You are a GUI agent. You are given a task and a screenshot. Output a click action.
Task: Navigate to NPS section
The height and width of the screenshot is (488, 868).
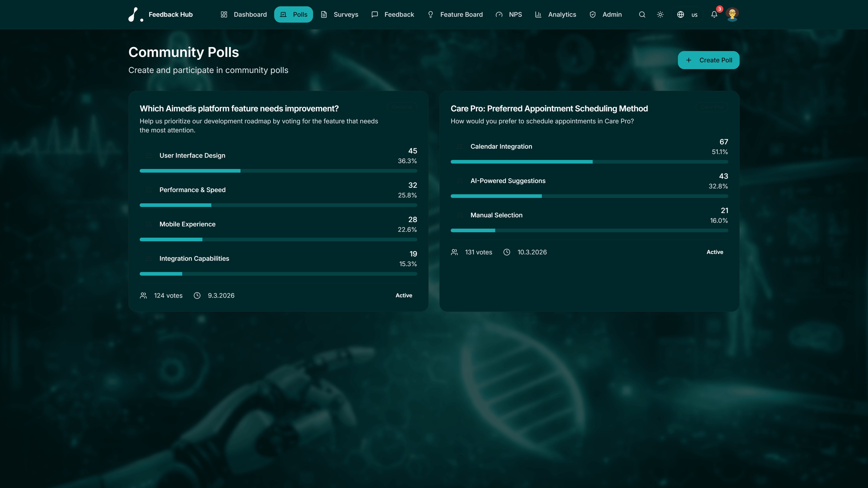pos(509,14)
